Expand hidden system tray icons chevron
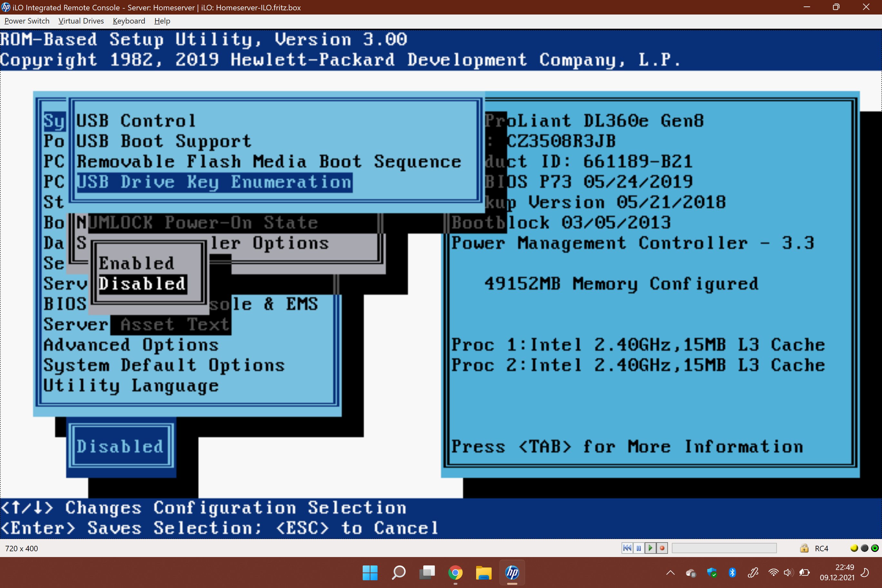Screen dimensions: 882x588 [670, 573]
